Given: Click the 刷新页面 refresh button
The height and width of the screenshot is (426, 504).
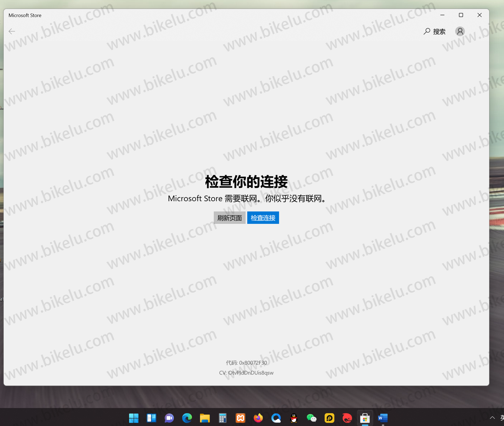Looking at the screenshot, I should coord(229,218).
